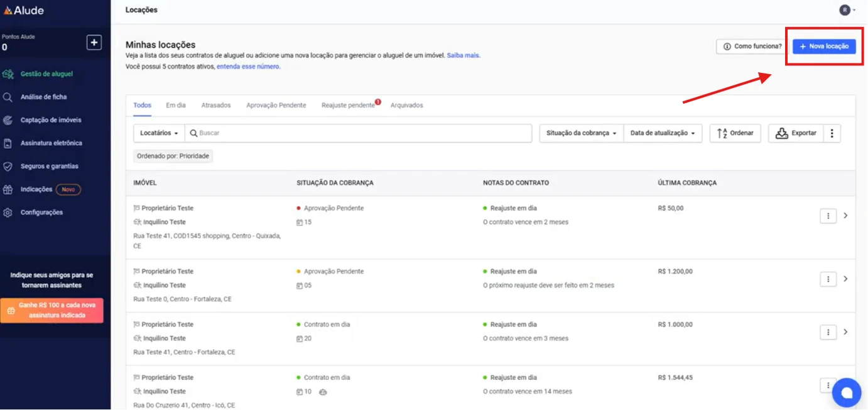
Task: Click Gestão de aluguel sidebar icon
Action: [x=8, y=74]
